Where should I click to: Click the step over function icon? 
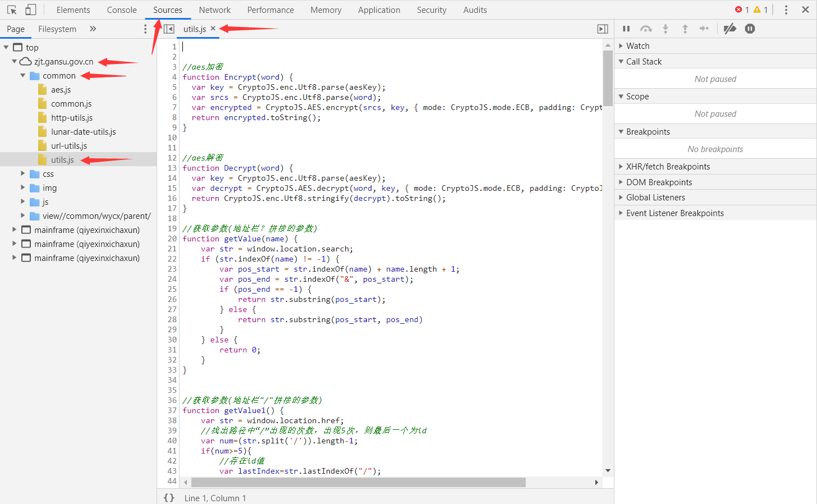[x=646, y=29]
